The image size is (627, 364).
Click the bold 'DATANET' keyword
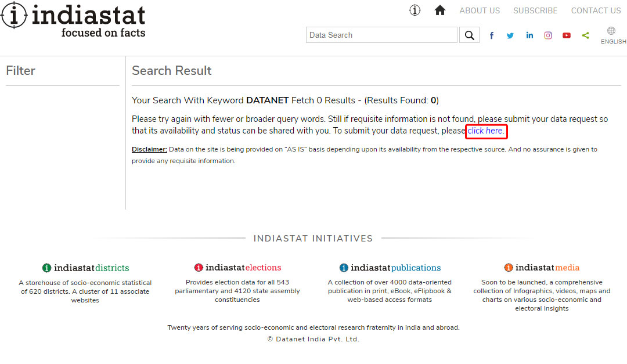(x=268, y=100)
